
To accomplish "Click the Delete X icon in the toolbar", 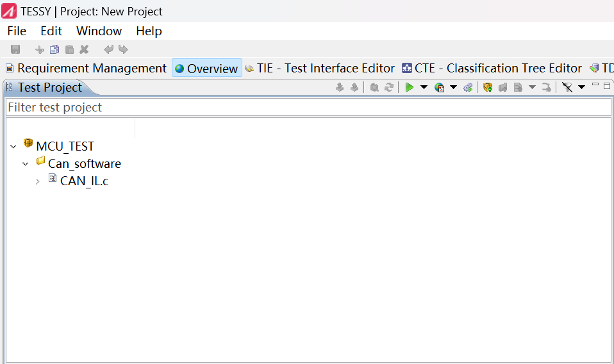I will (x=84, y=49).
